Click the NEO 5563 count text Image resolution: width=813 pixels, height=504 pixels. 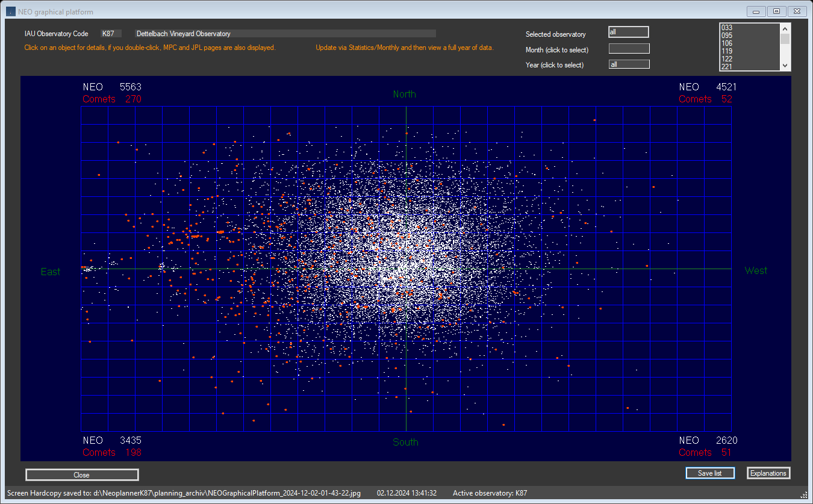pyautogui.click(x=112, y=87)
